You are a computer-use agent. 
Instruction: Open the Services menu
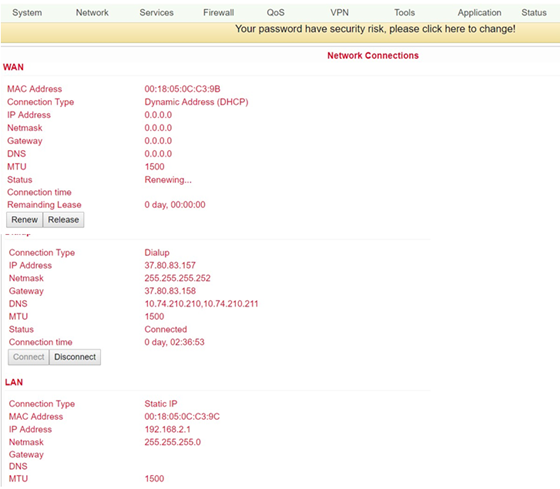(156, 13)
